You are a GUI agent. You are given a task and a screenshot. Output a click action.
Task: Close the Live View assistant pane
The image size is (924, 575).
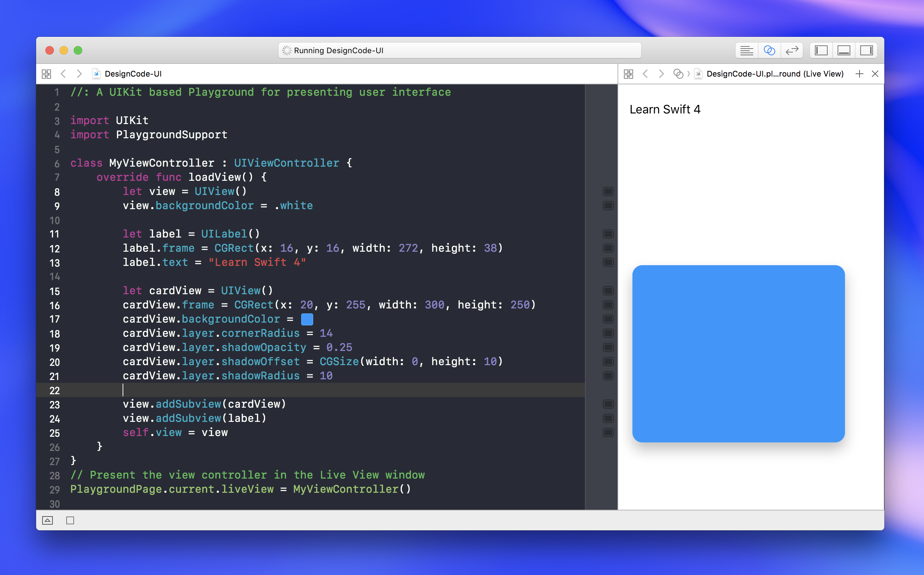[875, 74]
